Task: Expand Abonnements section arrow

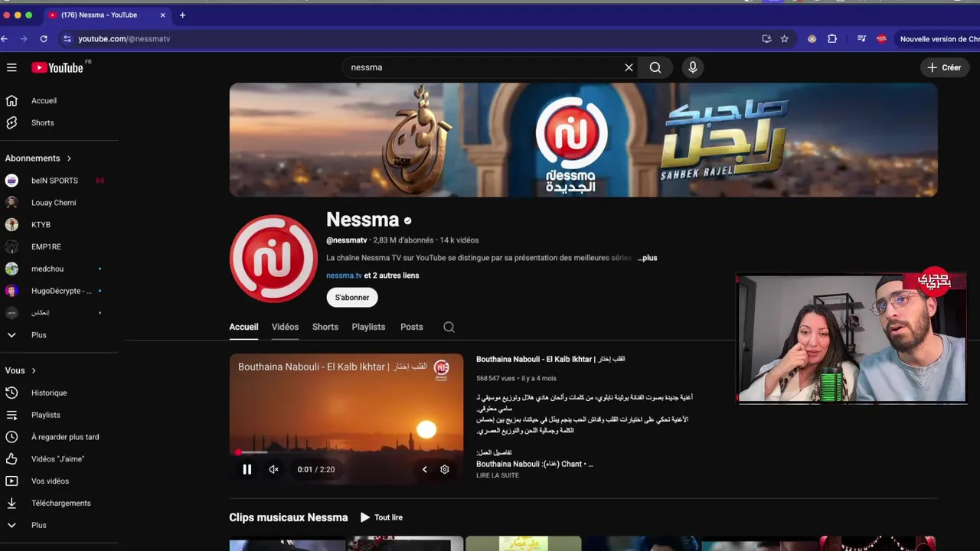Action: [x=69, y=158]
